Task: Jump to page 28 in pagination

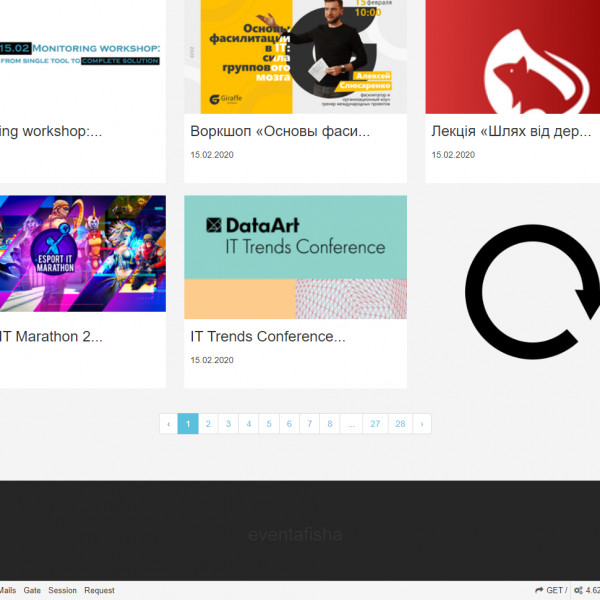Action: point(400,424)
